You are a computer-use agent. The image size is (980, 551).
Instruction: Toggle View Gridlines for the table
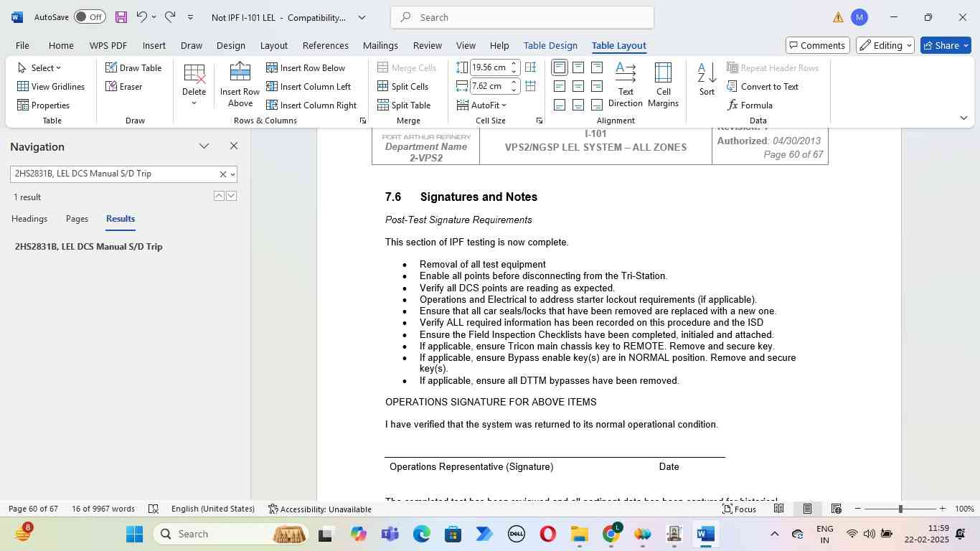pos(51,87)
